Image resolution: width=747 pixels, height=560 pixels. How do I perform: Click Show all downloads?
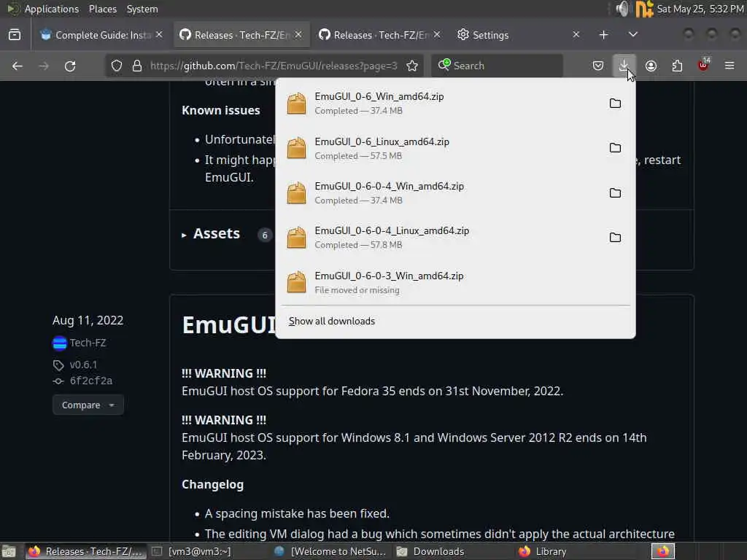click(x=332, y=322)
